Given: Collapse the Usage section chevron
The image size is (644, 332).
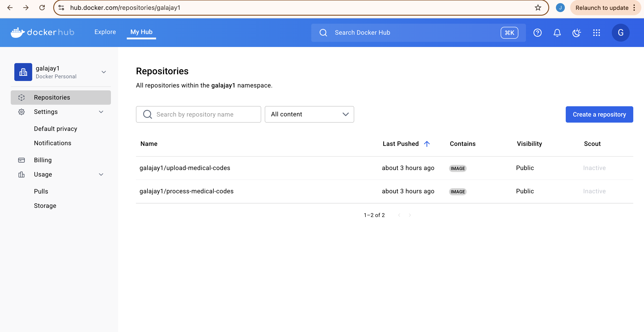Looking at the screenshot, I should click(101, 174).
